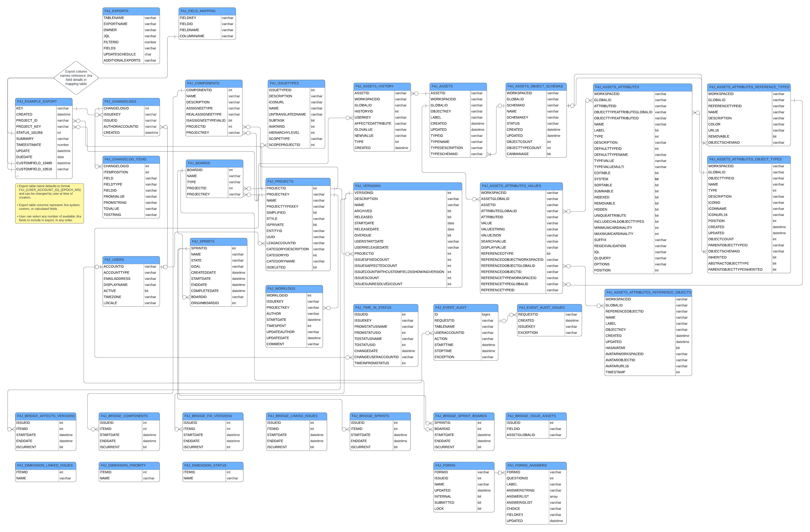Click the CHANGEUSERACCOUNTID field
This screenshot has height=532, width=810.
[x=386, y=357]
